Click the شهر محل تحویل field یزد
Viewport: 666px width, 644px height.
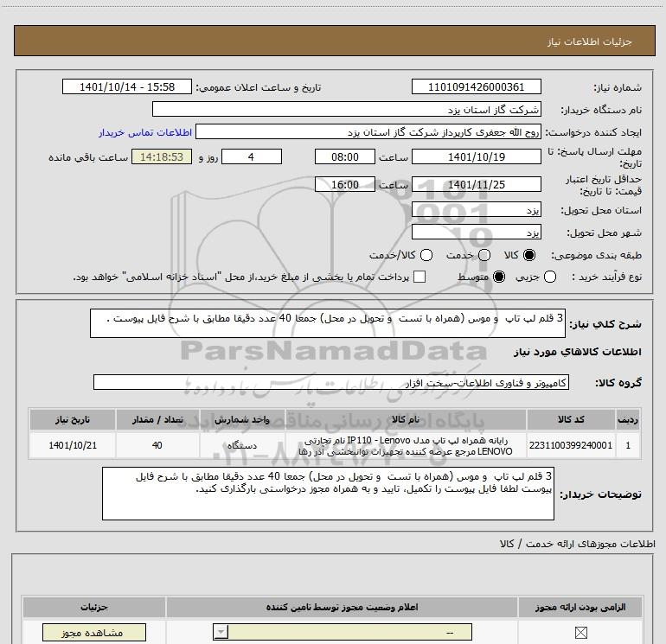point(476,233)
